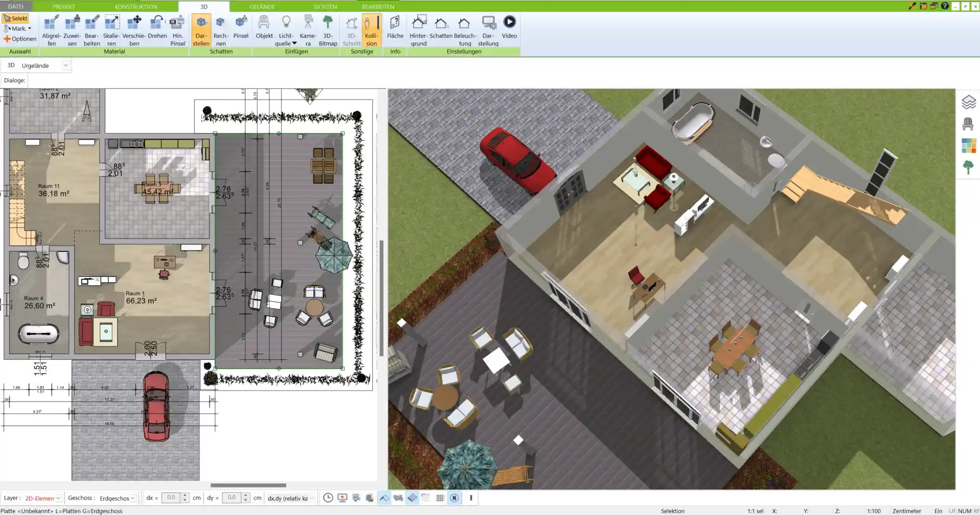The image size is (980, 515).
Task: Open the furniture chair catalog on sidebar
Action: pyautogui.click(x=968, y=124)
